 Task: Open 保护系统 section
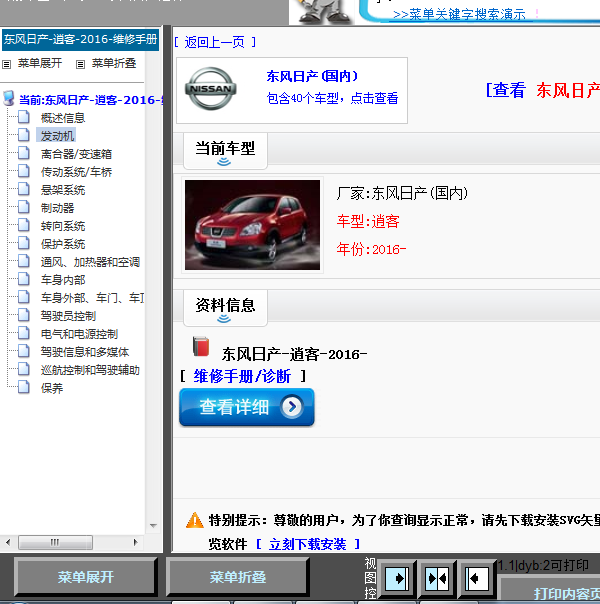click(63, 244)
